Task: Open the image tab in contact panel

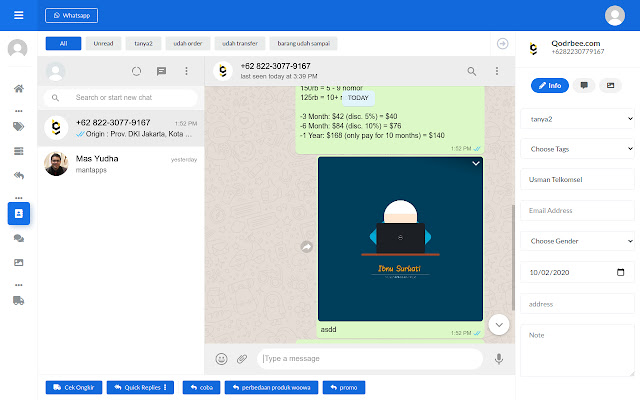Action: 611,85
